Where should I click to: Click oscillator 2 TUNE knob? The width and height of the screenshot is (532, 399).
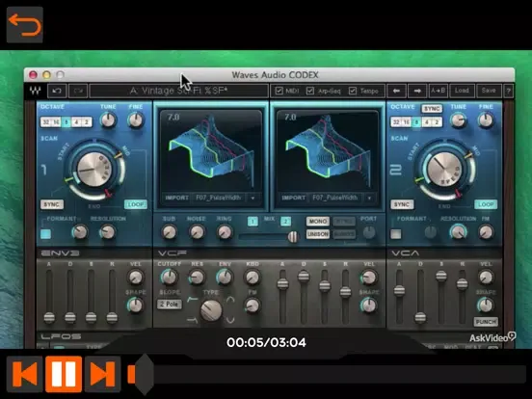click(459, 120)
